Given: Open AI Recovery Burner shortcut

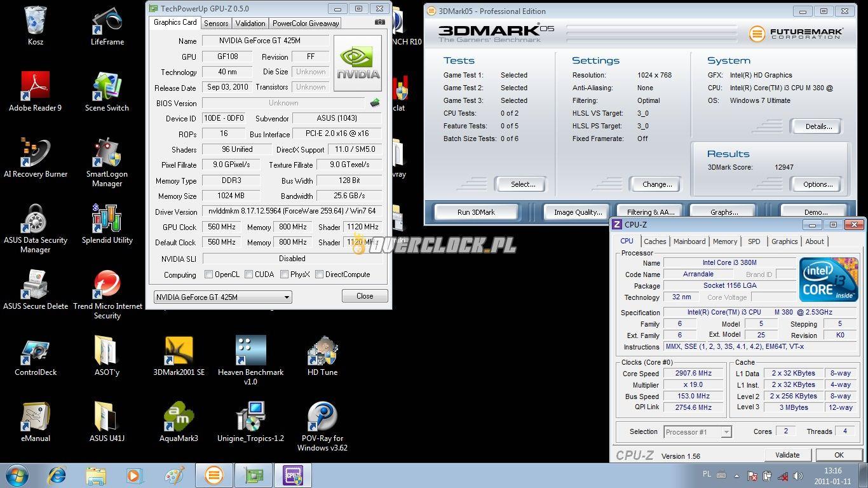Looking at the screenshot, I should (x=36, y=158).
